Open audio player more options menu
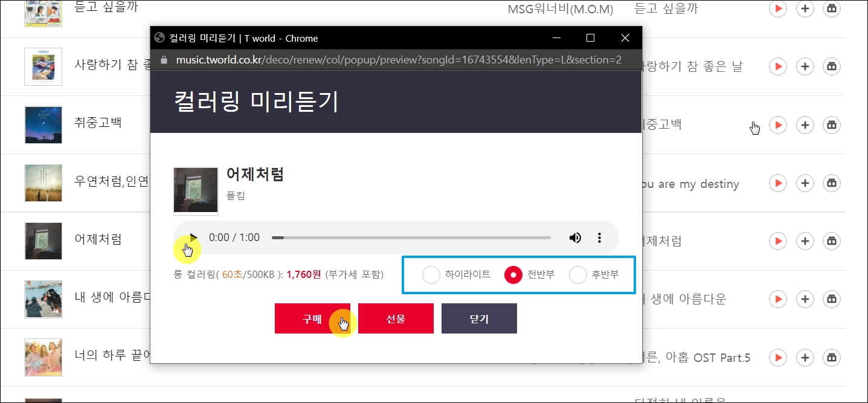This screenshot has height=403, width=868. tap(599, 237)
